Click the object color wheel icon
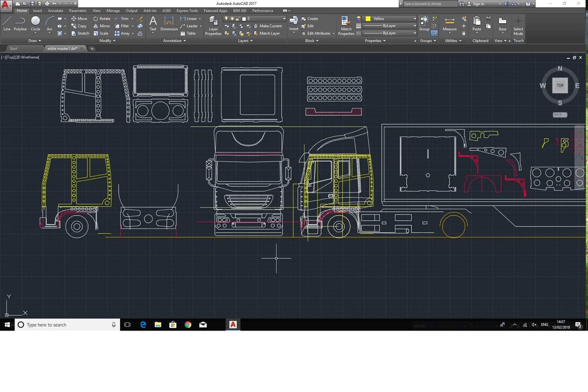588x392 pixels. 359,18
